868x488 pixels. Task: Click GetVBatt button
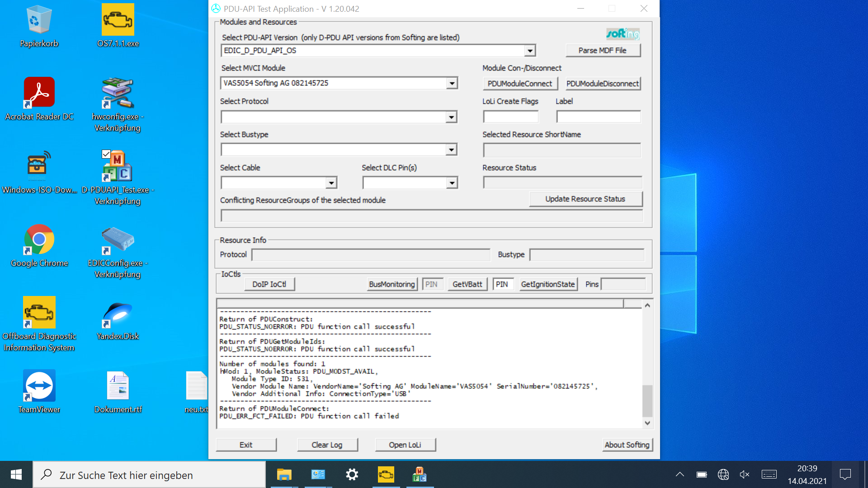pyautogui.click(x=467, y=284)
